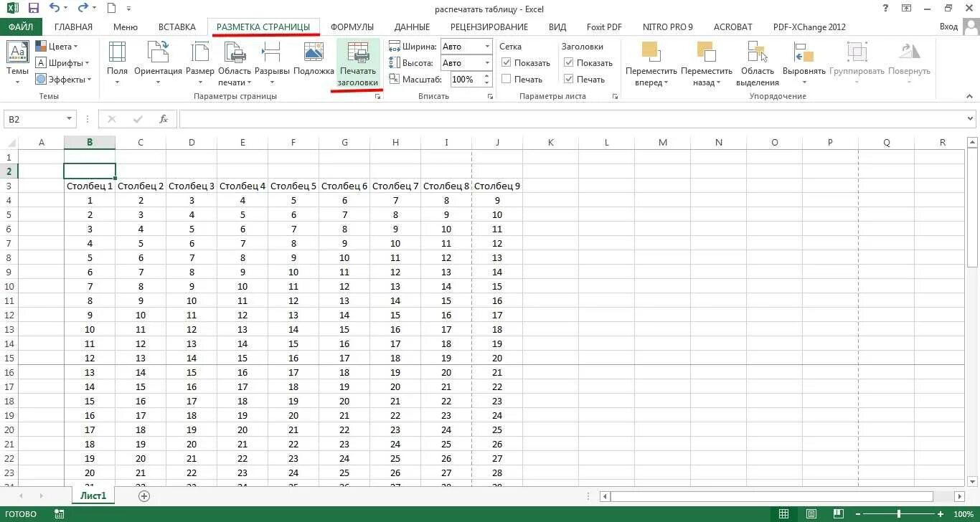This screenshot has width=980, height=522.
Task: Switch to Page Break Preview in status bar
Action: [839, 514]
